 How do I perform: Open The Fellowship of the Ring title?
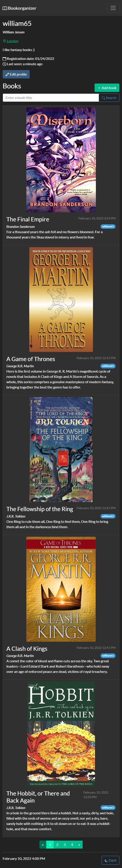click(x=40, y=509)
